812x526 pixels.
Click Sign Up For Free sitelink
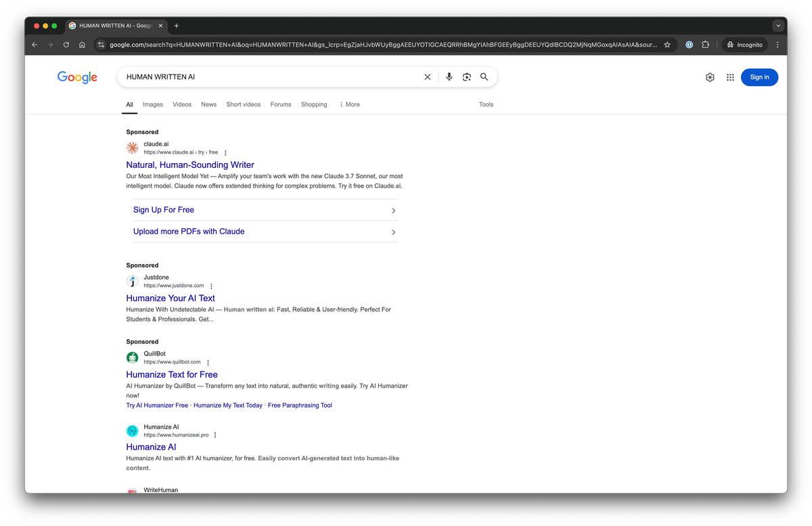coord(164,210)
